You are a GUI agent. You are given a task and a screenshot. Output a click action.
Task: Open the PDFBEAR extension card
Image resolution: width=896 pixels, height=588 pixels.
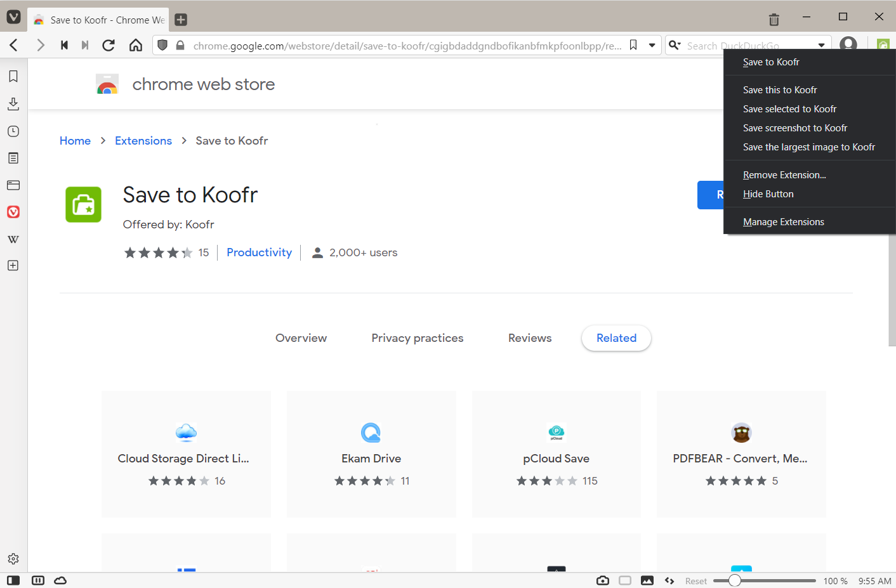pos(741,454)
